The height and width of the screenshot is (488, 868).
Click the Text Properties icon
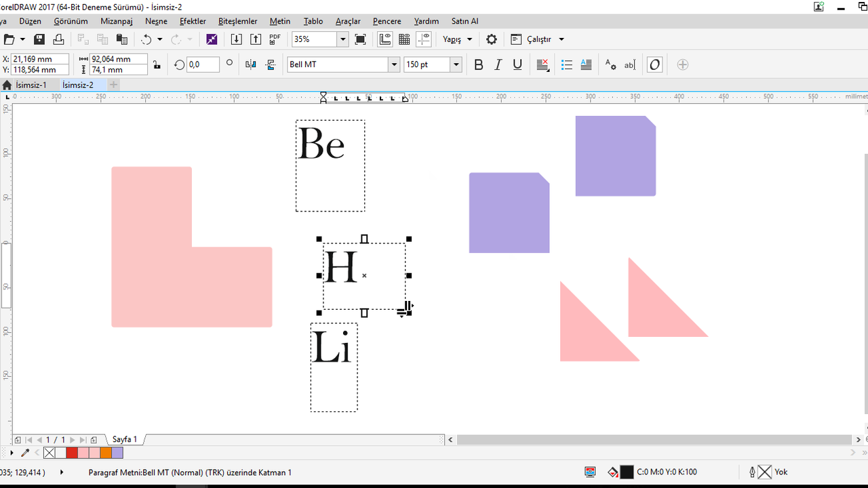610,65
